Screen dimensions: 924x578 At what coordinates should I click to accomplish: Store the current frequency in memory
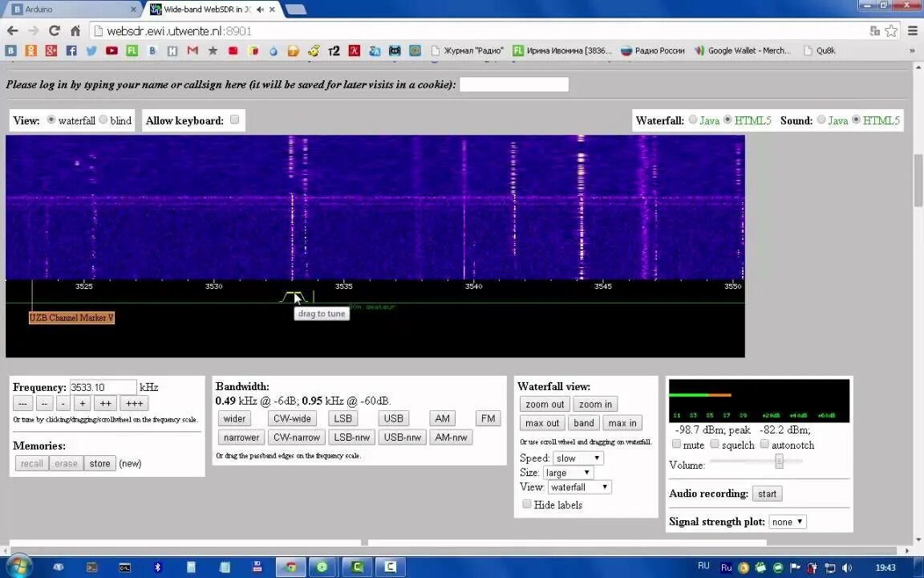coord(99,463)
